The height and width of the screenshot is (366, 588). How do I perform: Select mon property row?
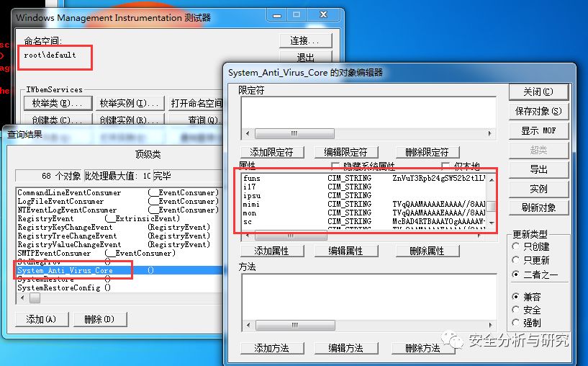click(363, 213)
